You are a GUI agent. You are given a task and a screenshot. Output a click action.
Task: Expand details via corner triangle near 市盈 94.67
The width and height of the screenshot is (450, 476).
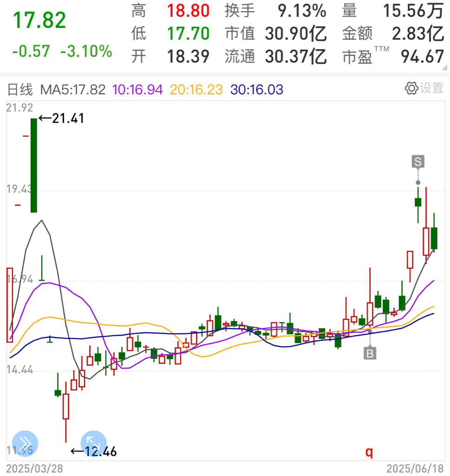pos(444,67)
